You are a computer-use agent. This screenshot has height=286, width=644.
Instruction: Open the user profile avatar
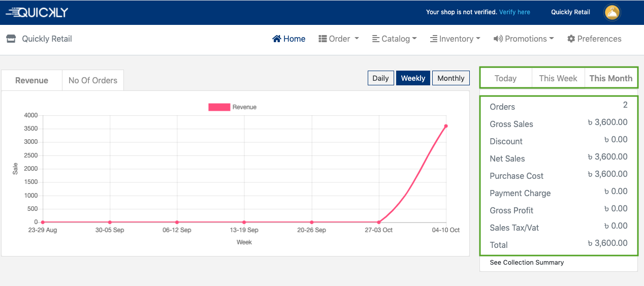[611, 13]
